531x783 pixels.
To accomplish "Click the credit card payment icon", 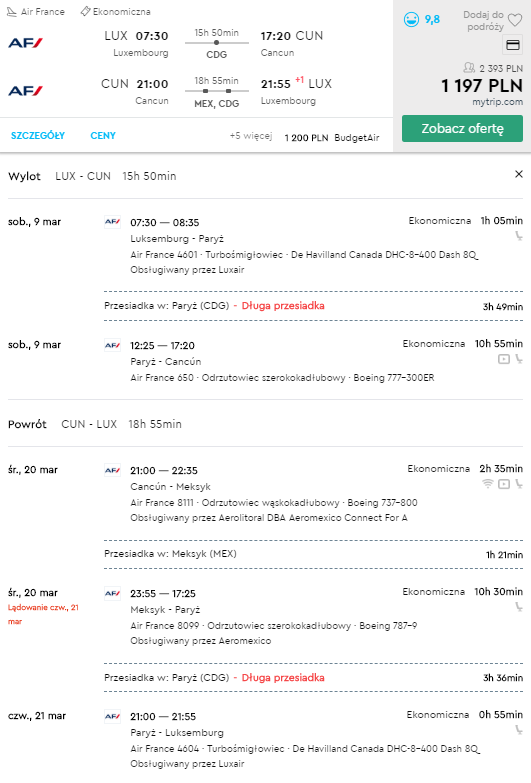I will point(513,45).
